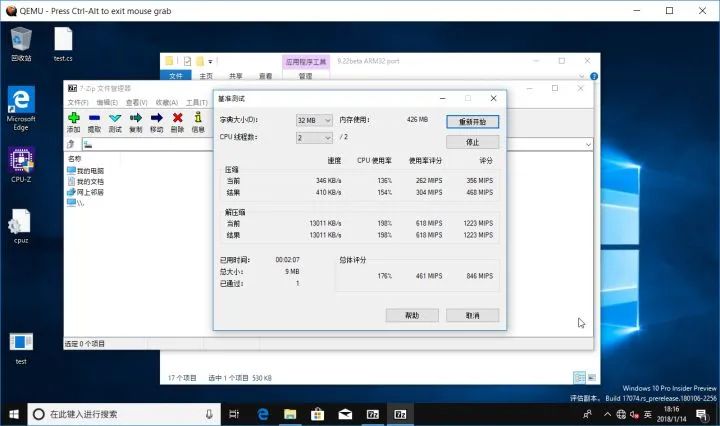Select the test desktop icon
This screenshot has width=720, height=426.
21,348
